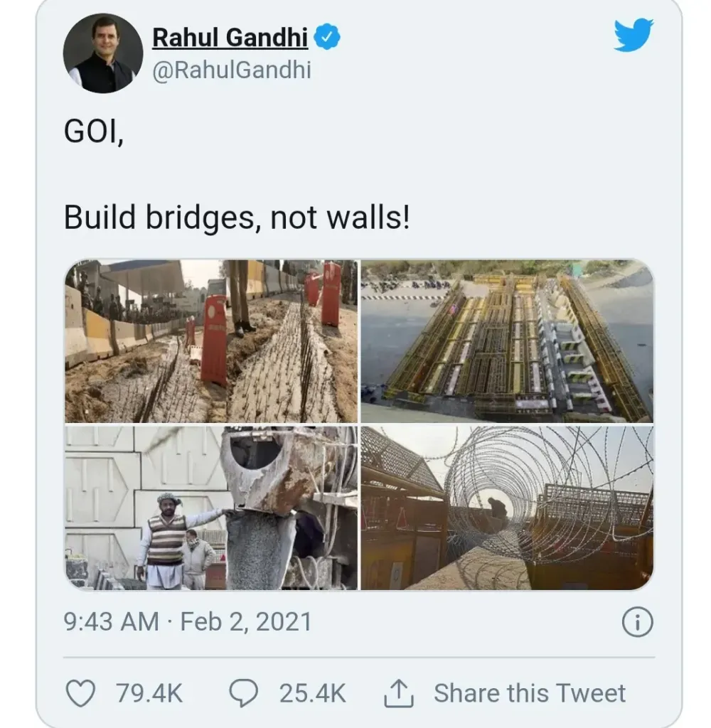Click the "Share this Tweet" text
This screenshot has width=711, height=728.
tap(530, 693)
